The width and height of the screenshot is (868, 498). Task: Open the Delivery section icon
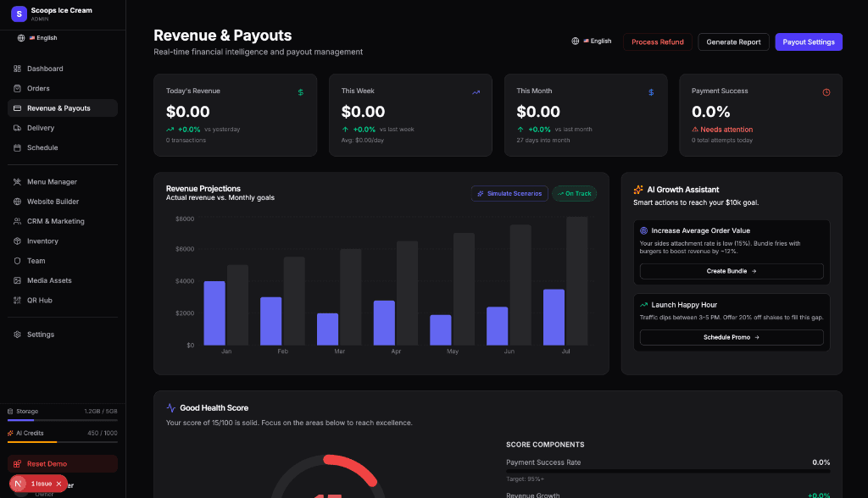tap(19, 128)
